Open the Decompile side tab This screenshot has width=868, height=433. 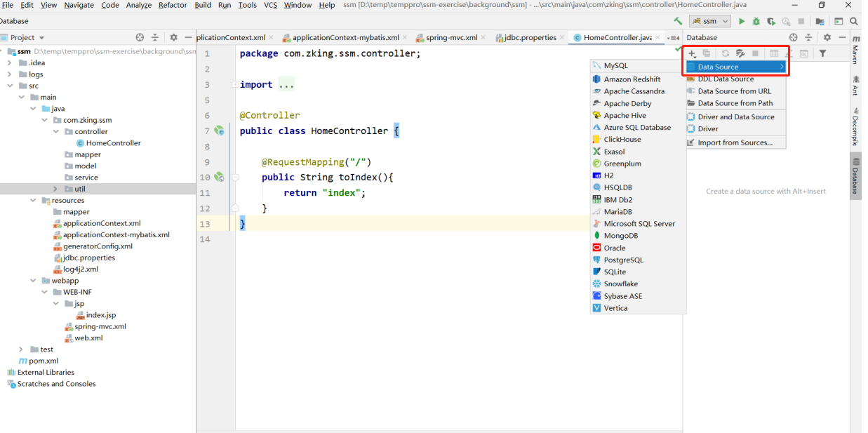tap(855, 127)
